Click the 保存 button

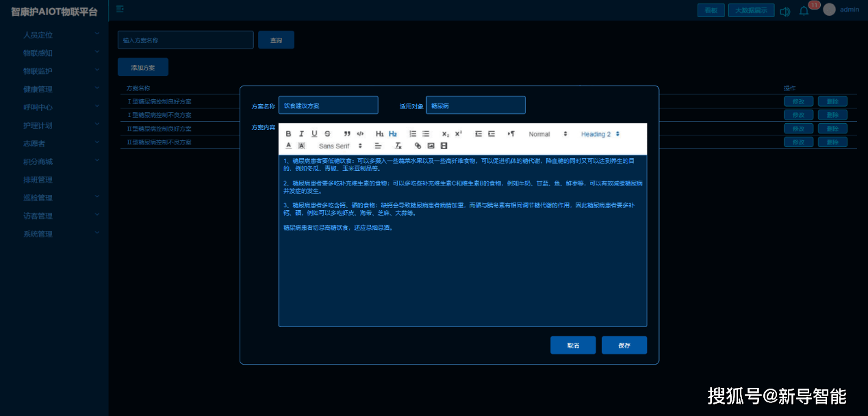[x=624, y=346]
